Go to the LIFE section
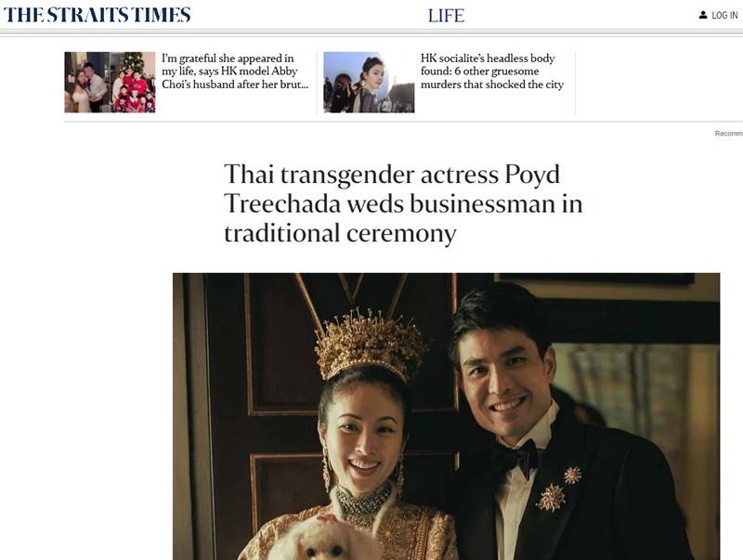Image resolution: width=743 pixels, height=560 pixels. point(446,16)
